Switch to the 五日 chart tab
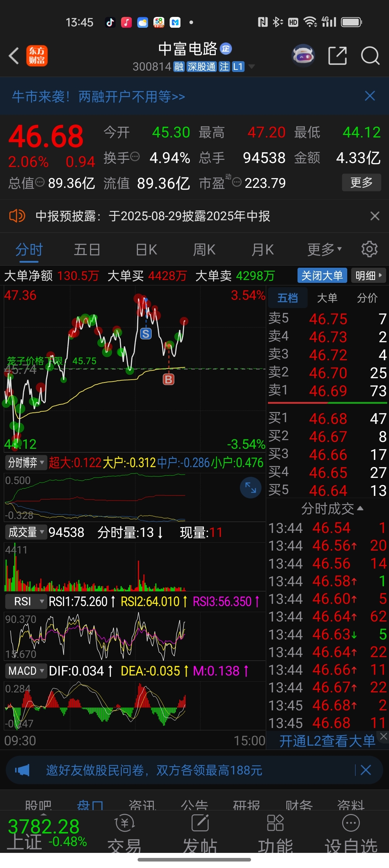The width and height of the screenshot is (389, 868). 87,249
